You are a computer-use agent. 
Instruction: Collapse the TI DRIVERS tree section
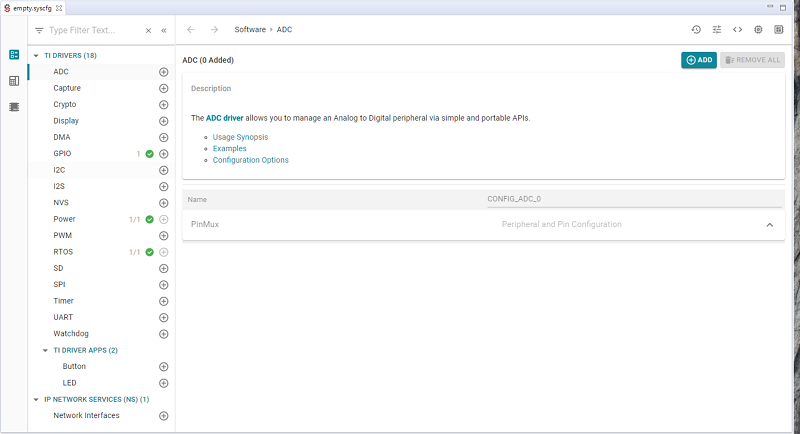pyautogui.click(x=36, y=55)
